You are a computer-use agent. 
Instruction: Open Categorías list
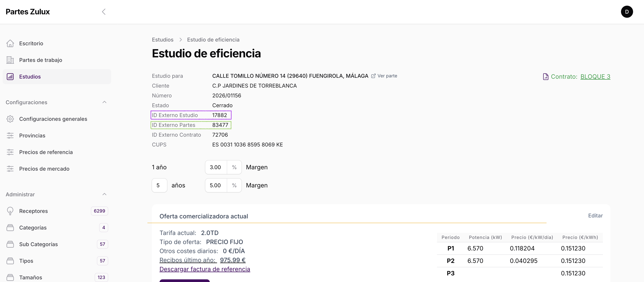pos(57,227)
